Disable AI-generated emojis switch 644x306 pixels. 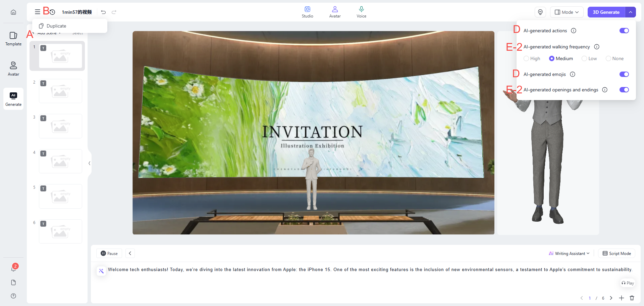coord(624,74)
